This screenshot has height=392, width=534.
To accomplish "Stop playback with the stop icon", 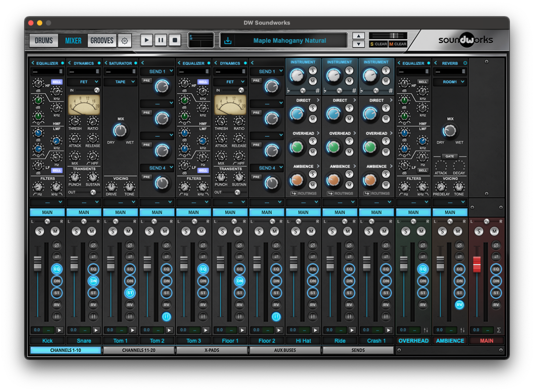I will coord(174,40).
